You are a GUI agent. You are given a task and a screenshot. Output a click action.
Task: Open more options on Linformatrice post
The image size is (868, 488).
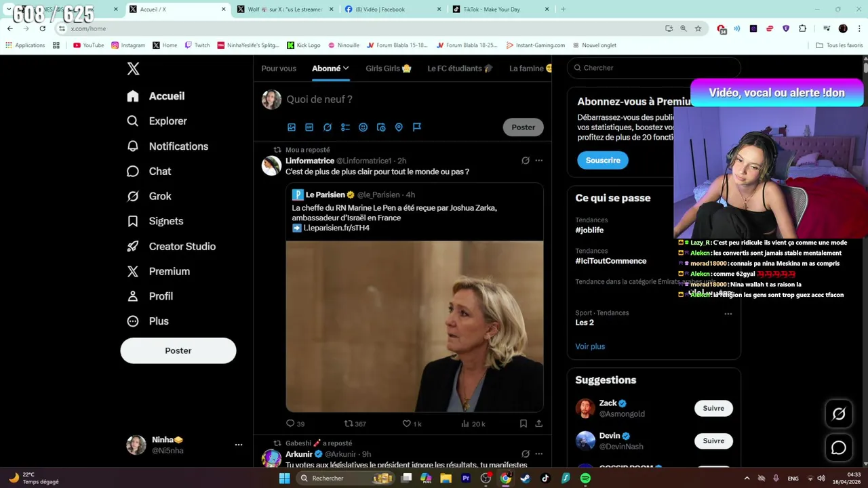click(x=539, y=161)
